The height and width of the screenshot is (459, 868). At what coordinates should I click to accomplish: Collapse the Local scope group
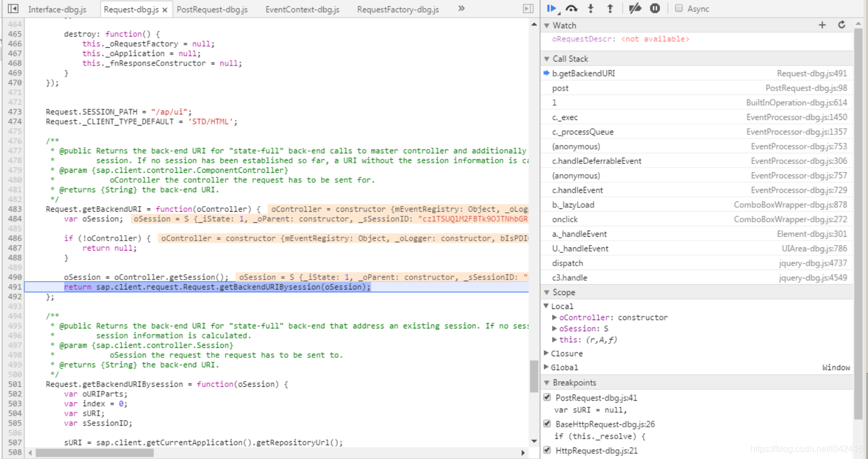pyautogui.click(x=546, y=306)
